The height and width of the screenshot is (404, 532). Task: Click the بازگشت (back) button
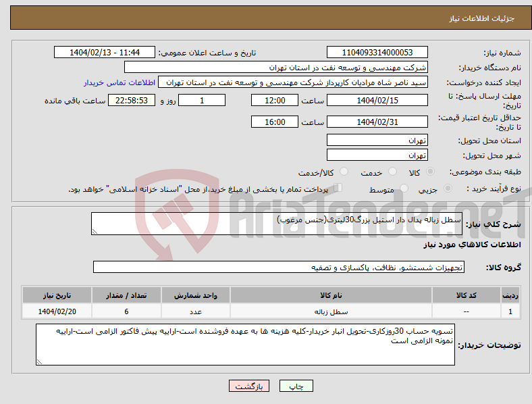coord(249,386)
